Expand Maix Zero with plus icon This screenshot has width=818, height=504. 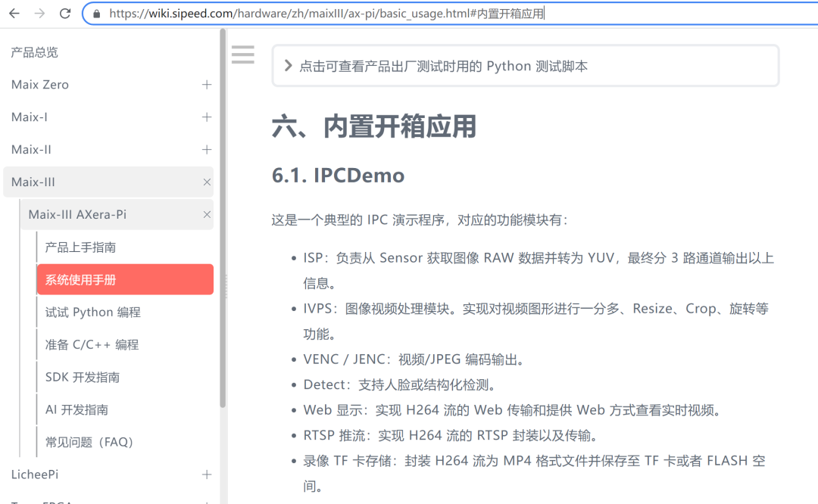point(207,85)
